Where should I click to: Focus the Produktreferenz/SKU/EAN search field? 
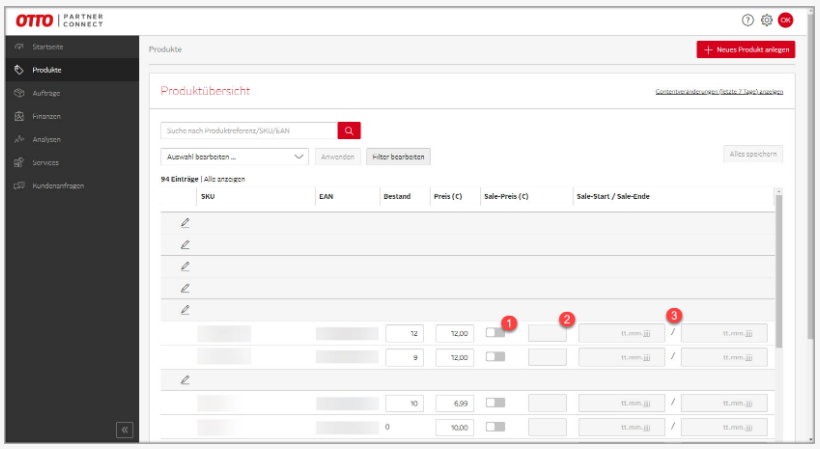(249, 131)
